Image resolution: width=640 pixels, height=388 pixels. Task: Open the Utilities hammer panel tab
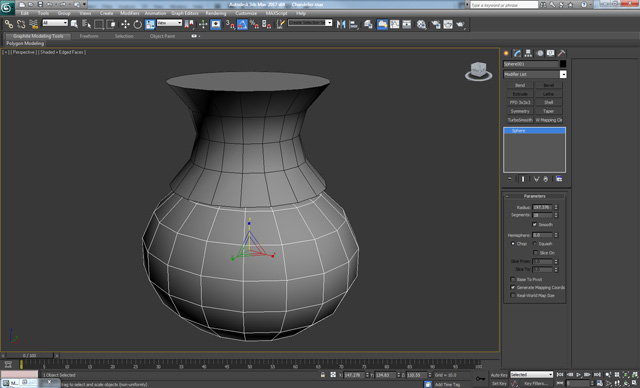click(x=562, y=53)
